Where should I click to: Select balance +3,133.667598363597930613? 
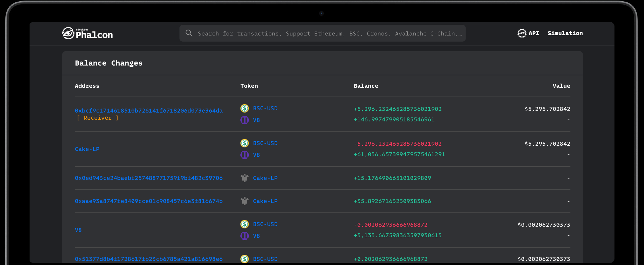pyautogui.click(x=397, y=235)
